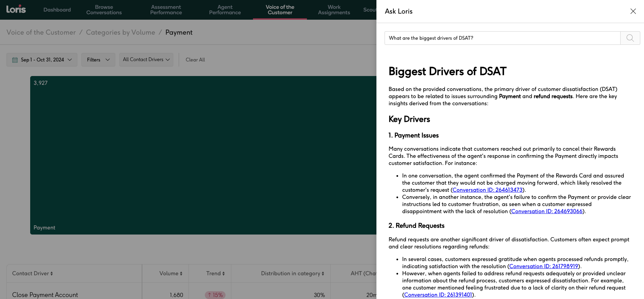Click the calendar icon in date filter
644x299 pixels.
point(15,60)
